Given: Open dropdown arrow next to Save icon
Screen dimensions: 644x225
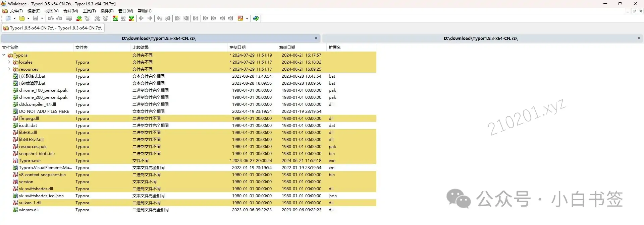Looking at the screenshot, I should click(42, 18).
